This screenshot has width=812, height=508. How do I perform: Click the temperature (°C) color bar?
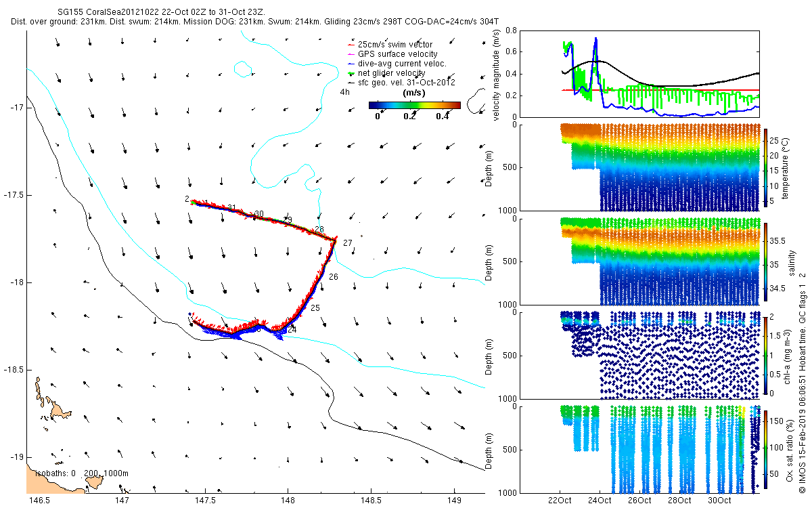[765, 167]
